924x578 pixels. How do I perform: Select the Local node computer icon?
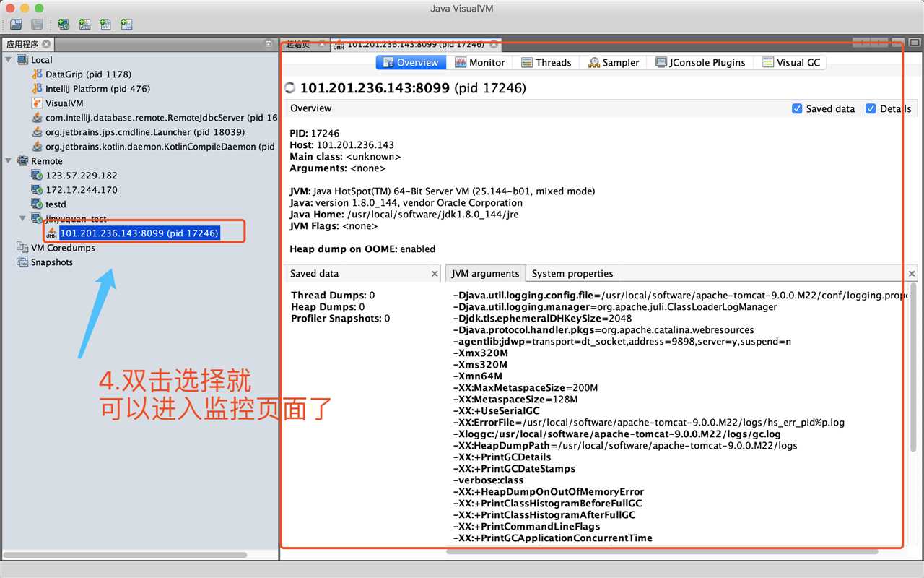[22, 60]
